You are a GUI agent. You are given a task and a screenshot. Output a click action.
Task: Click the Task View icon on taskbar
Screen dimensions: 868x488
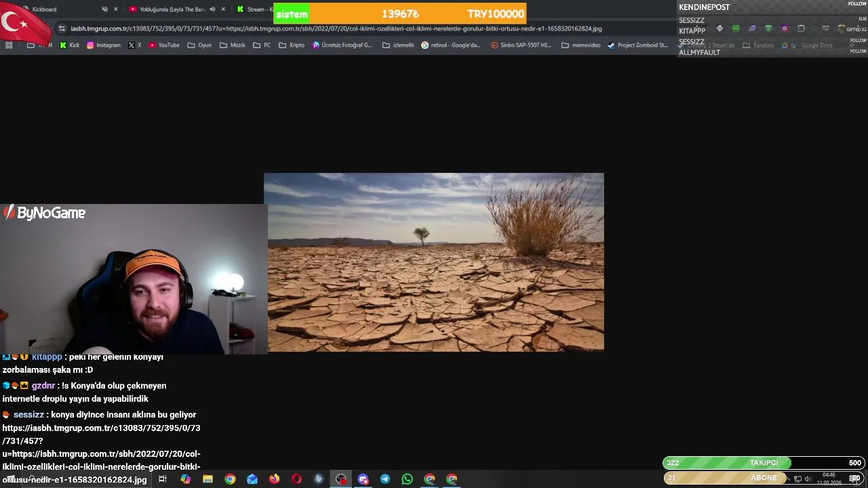(163, 479)
